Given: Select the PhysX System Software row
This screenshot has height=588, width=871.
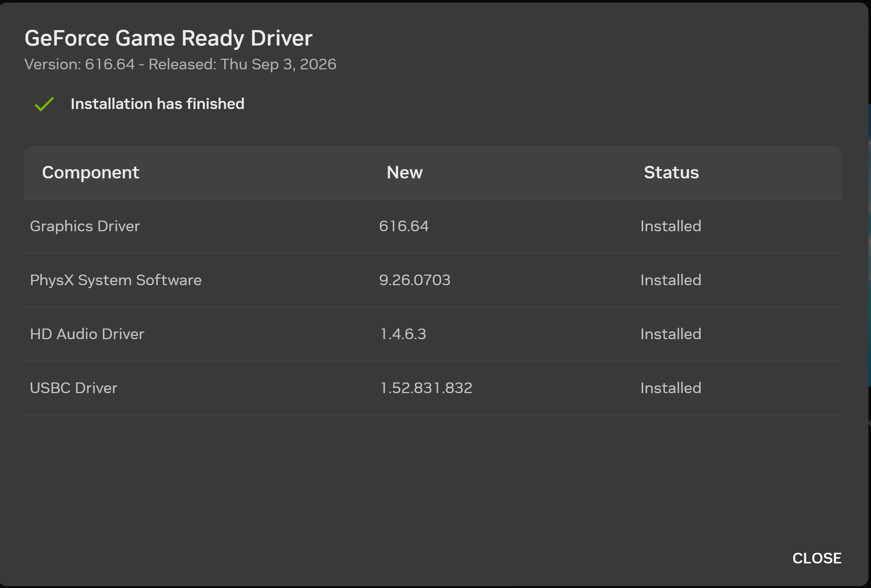Looking at the screenshot, I should (433, 280).
